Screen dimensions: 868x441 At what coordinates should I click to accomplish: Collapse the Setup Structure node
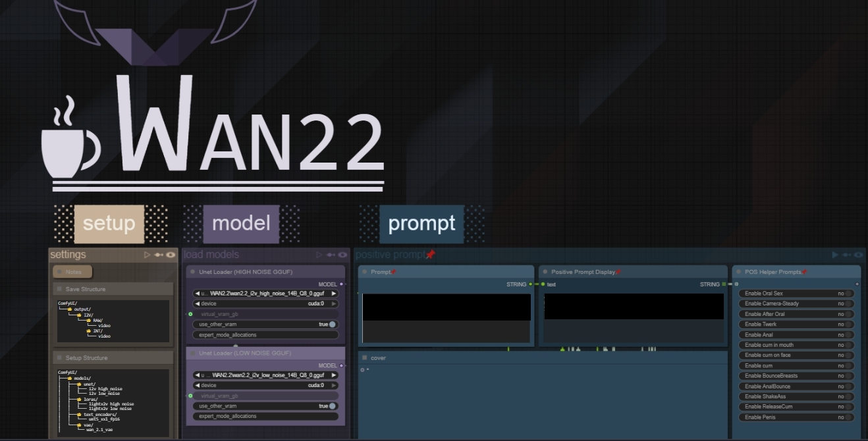[x=59, y=357]
